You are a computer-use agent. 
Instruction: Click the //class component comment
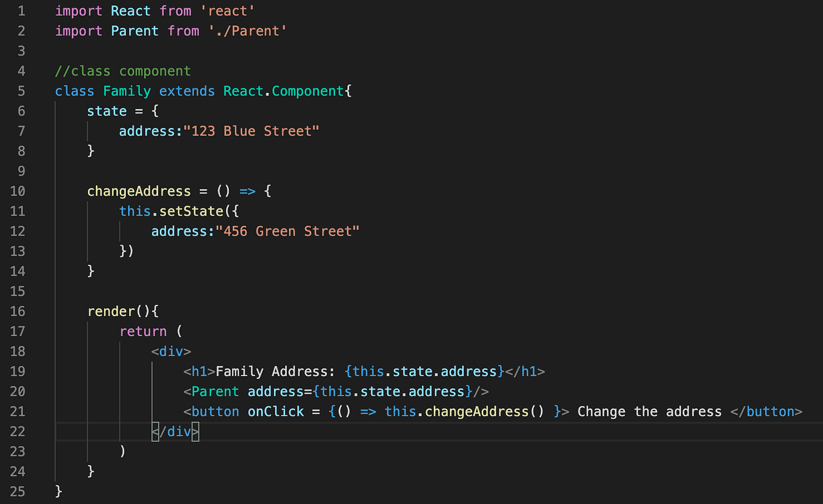pyautogui.click(x=123, y=71)
